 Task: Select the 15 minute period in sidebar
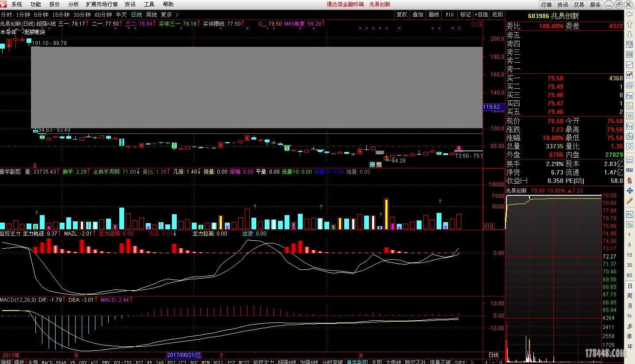[x=630, y=255]
